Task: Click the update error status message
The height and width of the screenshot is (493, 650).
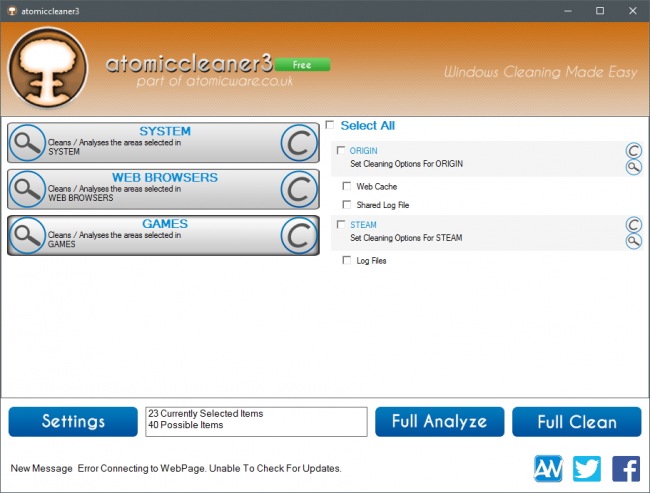Action: pyautogui.click(x=209, y=469)
